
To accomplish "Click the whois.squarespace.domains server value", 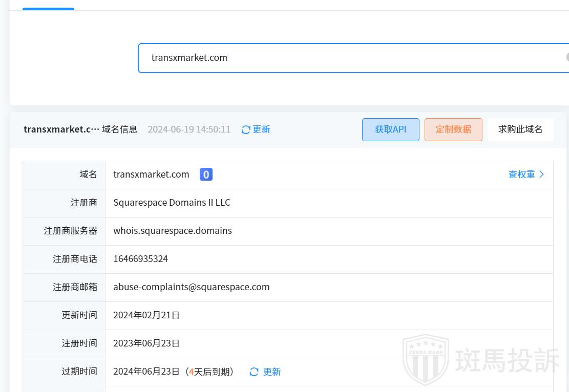I will pyautogui.click(x=172, y=231).
